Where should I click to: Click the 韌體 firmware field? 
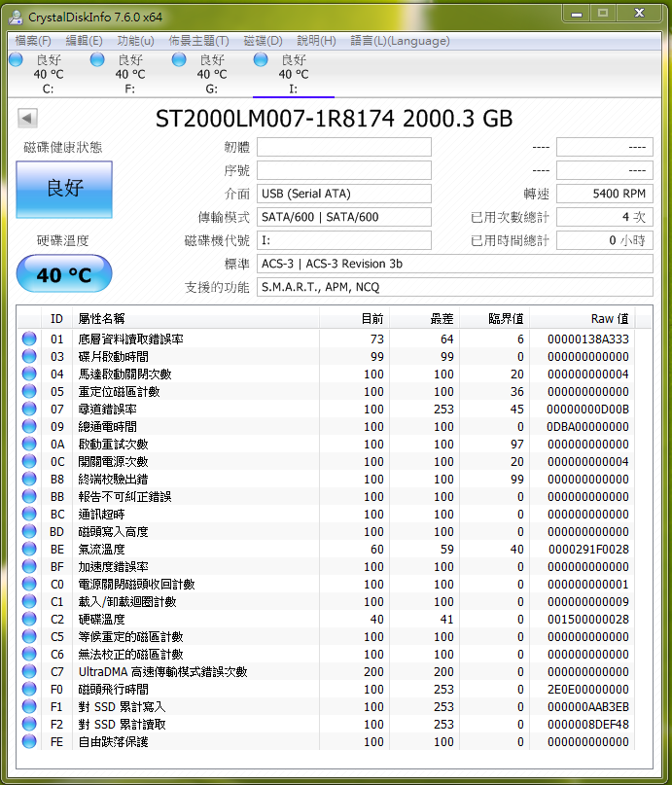pos(344,147)
